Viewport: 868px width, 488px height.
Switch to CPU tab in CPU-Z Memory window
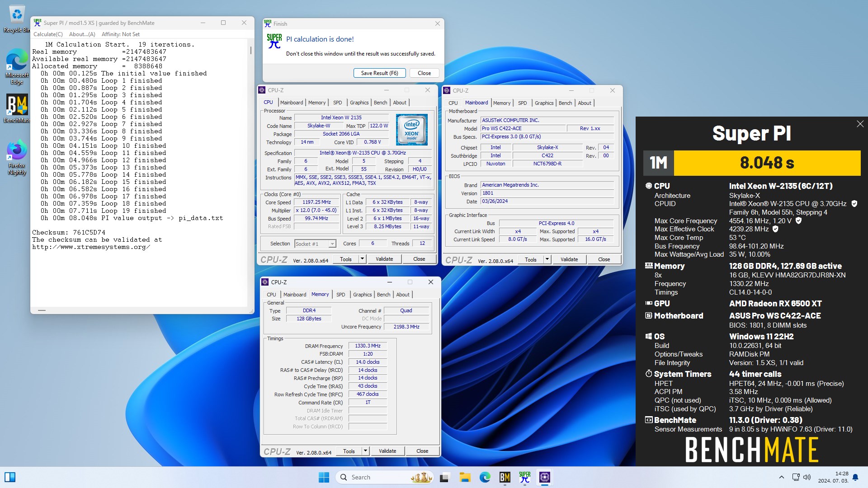tap(271, 295)
